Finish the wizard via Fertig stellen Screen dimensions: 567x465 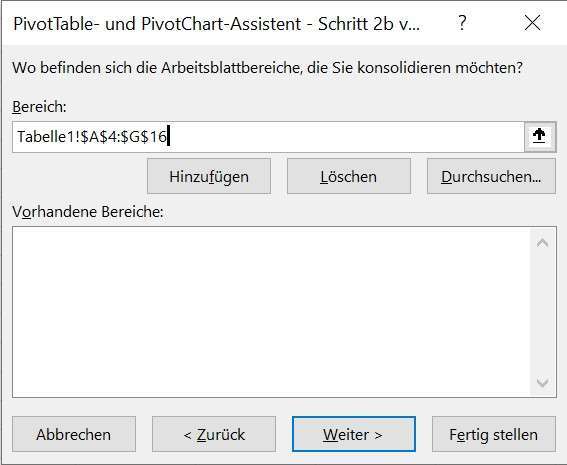coord(494,434)
